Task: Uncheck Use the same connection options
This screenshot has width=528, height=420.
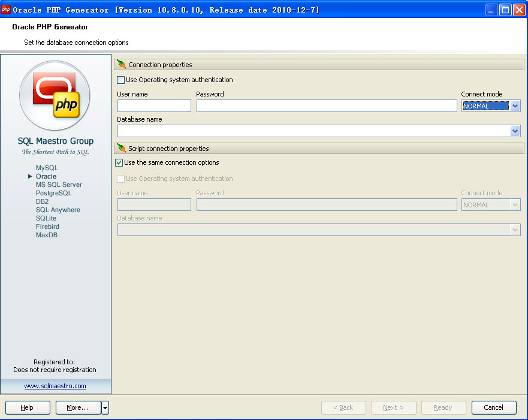Action: (119, 162)
